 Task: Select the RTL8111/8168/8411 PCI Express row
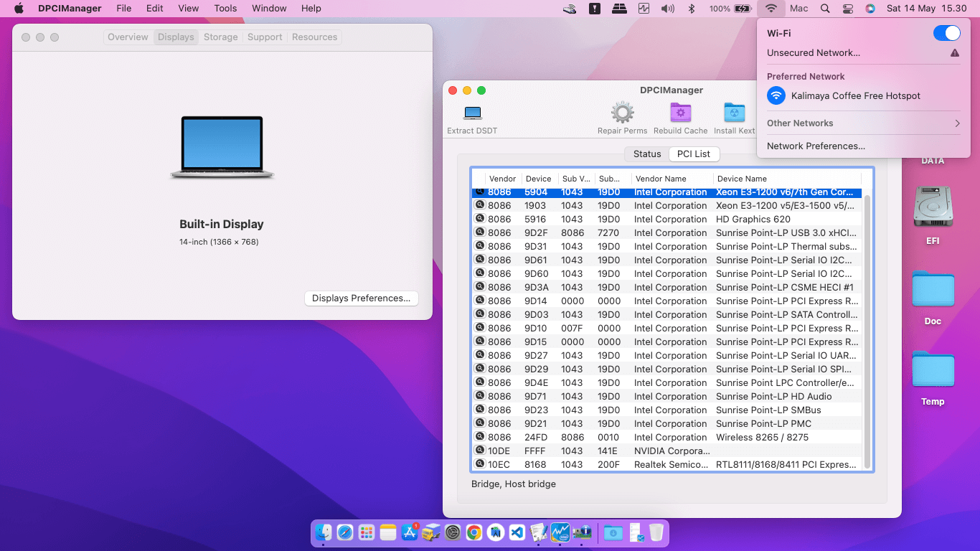tap(667, 465)
